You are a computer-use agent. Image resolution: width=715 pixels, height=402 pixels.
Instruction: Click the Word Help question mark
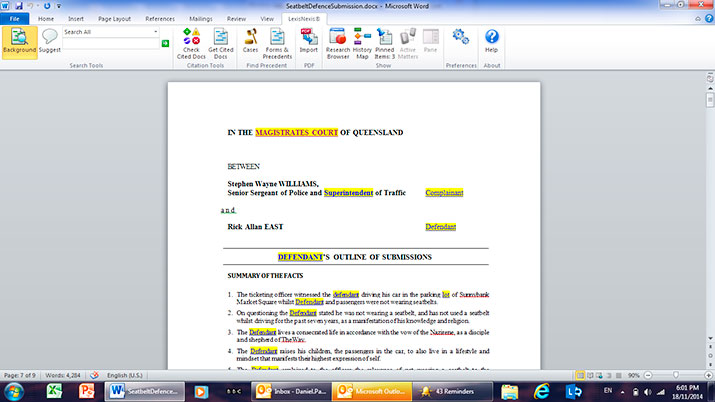click(x=709, y=18)
